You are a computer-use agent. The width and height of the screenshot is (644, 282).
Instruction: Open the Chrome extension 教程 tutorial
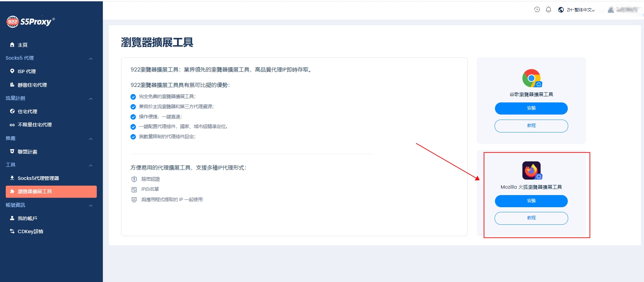coord(531,126)
